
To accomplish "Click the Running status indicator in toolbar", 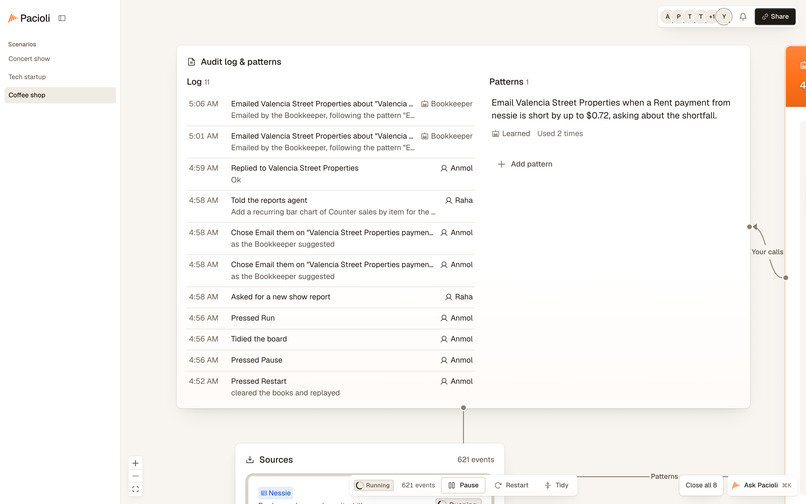I will point(374,485).
